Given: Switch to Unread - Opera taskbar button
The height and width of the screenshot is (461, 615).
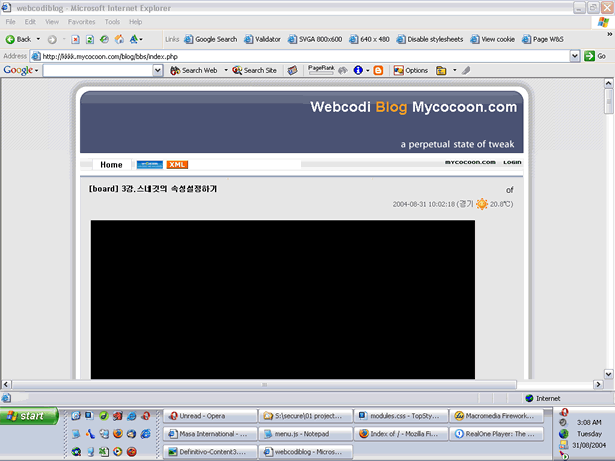Looking at the screenshot, I should tap(210, 416).
